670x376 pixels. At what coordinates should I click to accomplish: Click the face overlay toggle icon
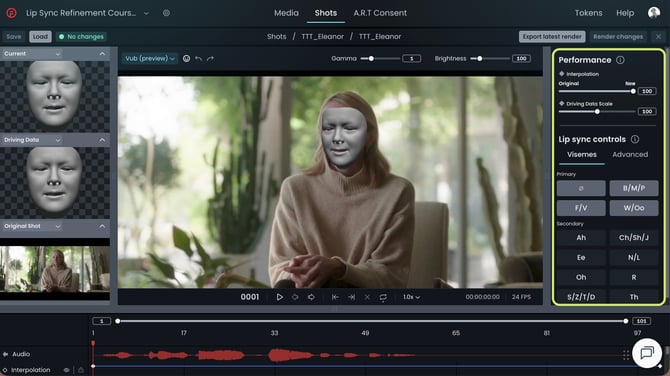click(186, 59)
